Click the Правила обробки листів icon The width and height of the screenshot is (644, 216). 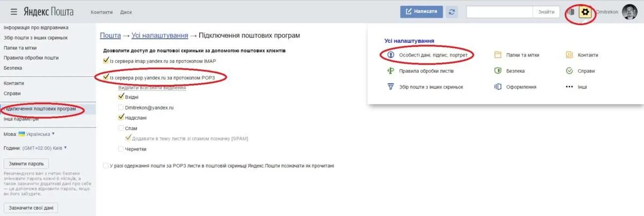391,70
